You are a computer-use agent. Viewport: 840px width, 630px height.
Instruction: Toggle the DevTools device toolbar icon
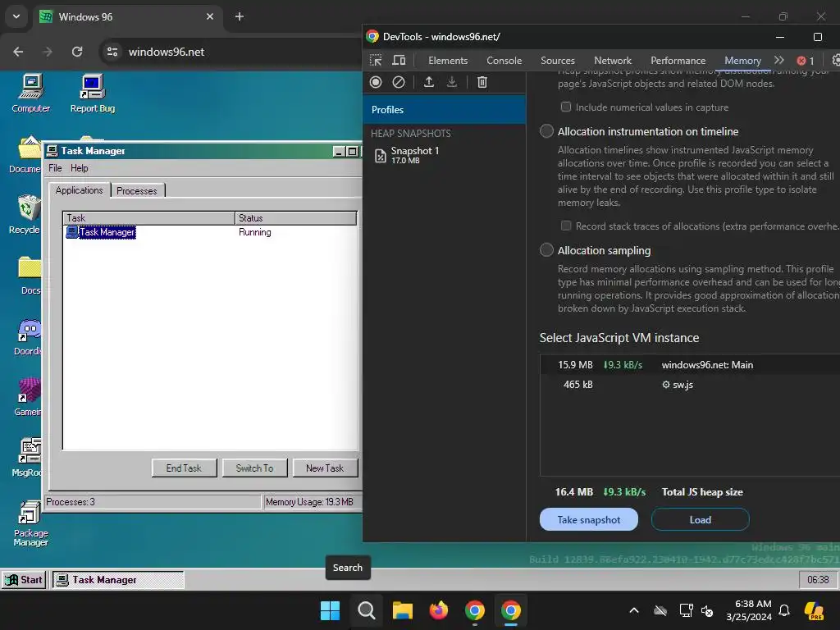pyautogui.click(x=399, y=61)
